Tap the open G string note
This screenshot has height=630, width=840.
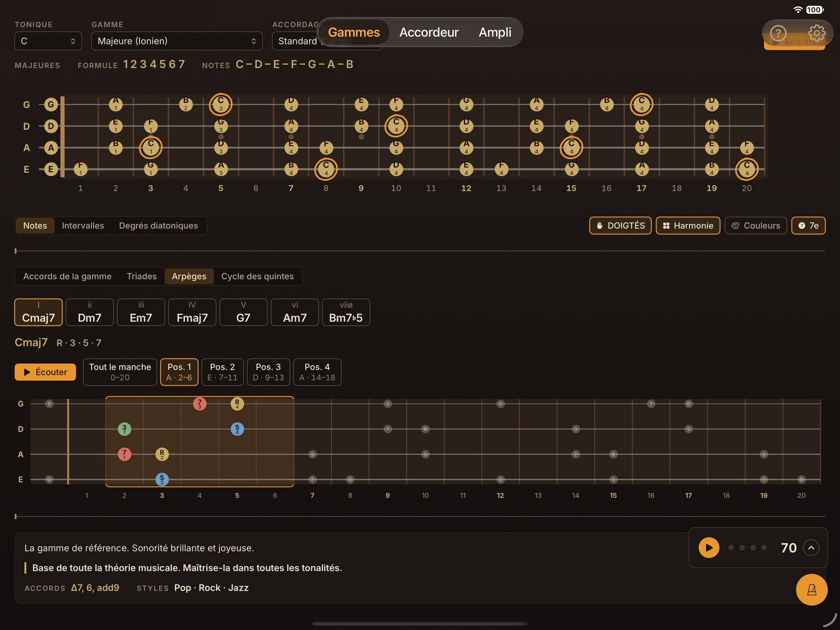tap(51, 104)
